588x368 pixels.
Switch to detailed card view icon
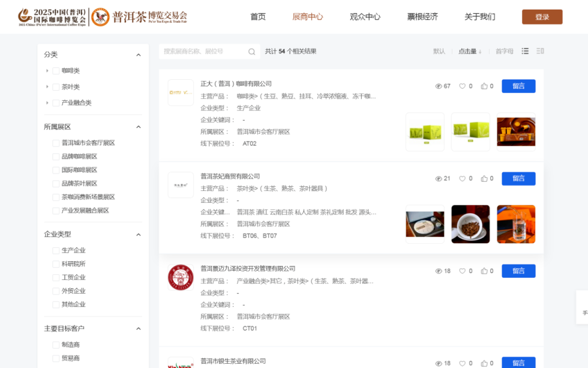point(540,51)
